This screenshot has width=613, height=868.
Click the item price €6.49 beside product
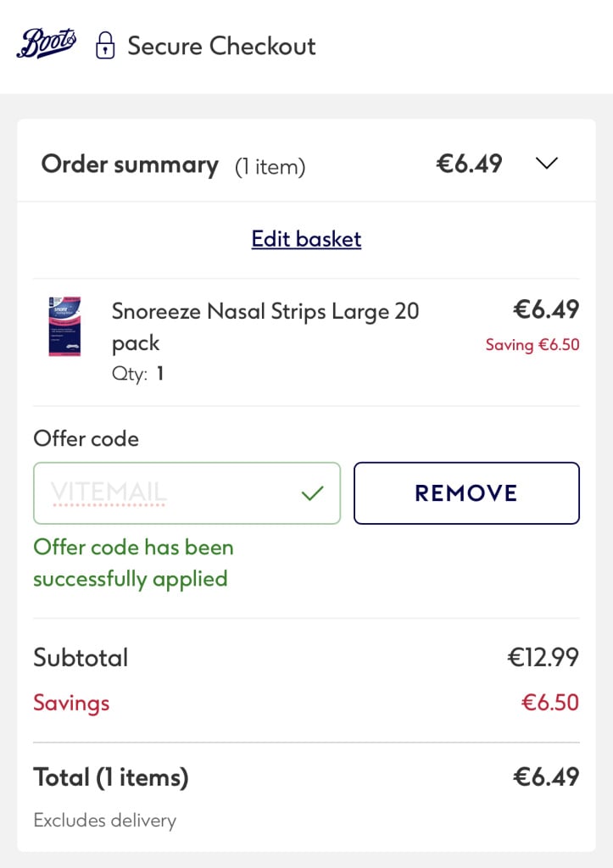(546, 309)
